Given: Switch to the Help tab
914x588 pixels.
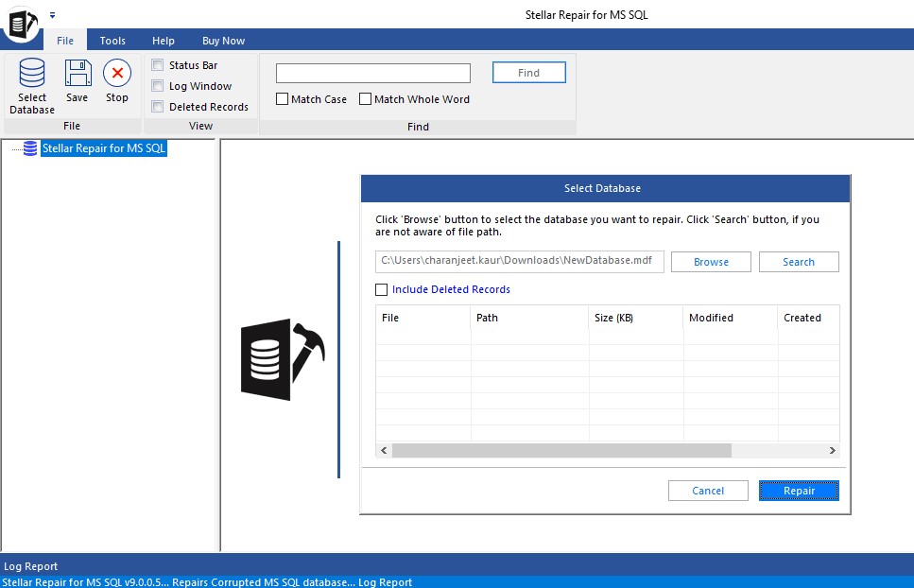Looking at the screenshot, I should point(164,41).
